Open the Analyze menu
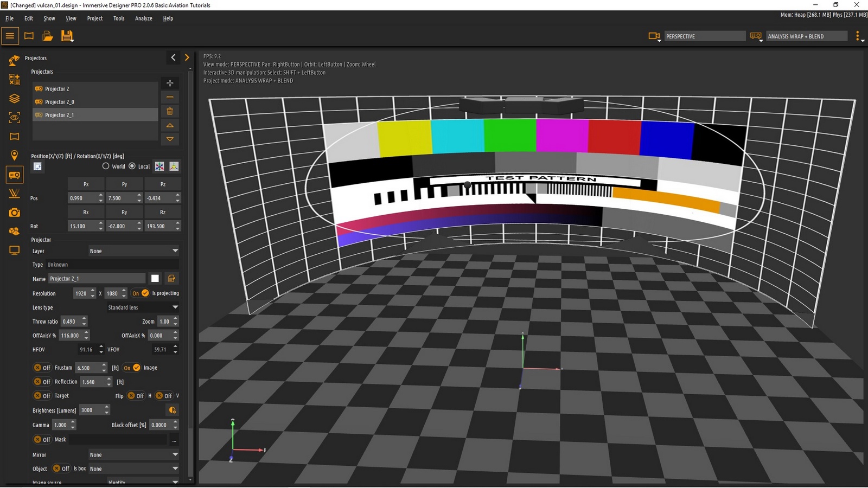Screen dimensions: 868x488 tap(144, 18)
